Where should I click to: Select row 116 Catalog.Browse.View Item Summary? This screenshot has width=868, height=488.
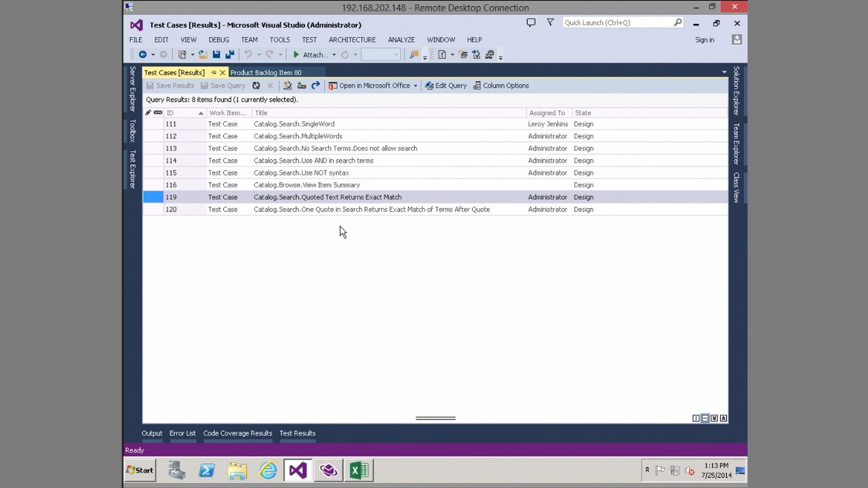pos(435,185)
